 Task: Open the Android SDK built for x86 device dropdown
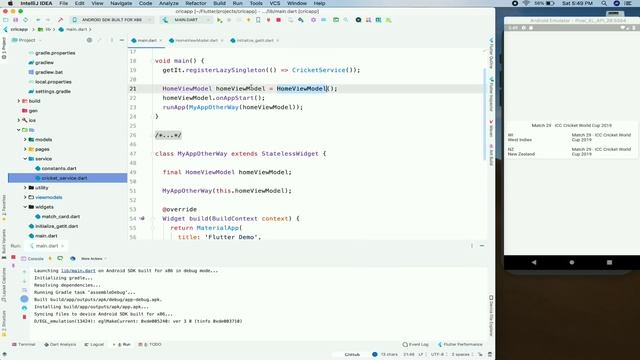pyautogui.click(x=112, y=20)
